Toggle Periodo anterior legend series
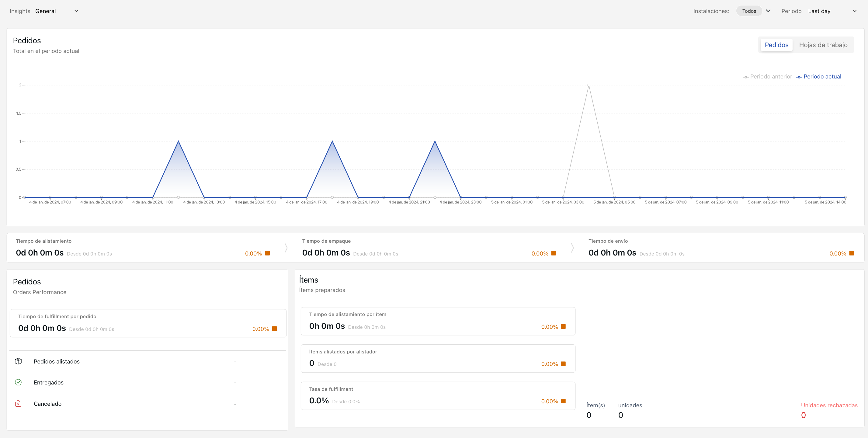 tap(768, 77)
